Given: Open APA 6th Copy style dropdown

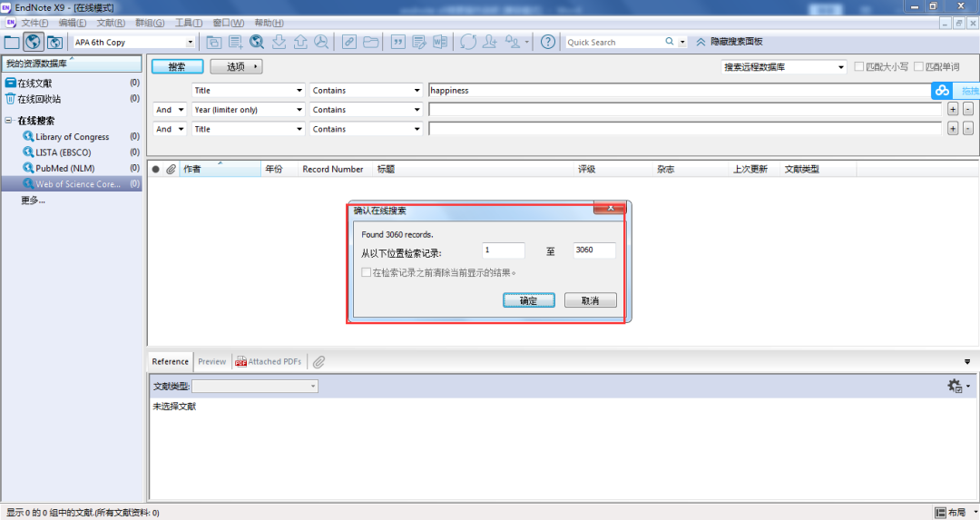Looking at the screenshot, I should 190,42.
